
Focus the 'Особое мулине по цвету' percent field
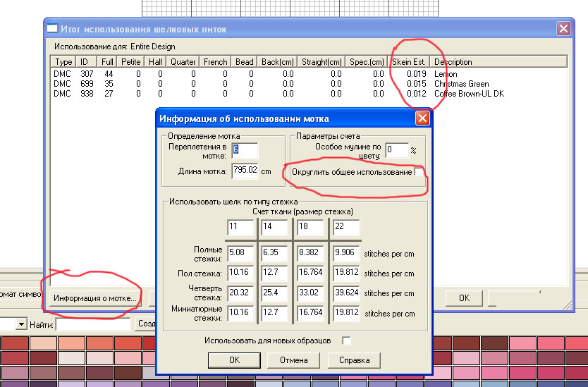pos(397,149)
